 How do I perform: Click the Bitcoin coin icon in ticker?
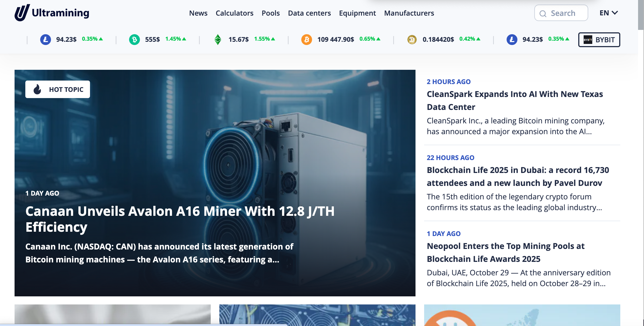click(306, 40)
